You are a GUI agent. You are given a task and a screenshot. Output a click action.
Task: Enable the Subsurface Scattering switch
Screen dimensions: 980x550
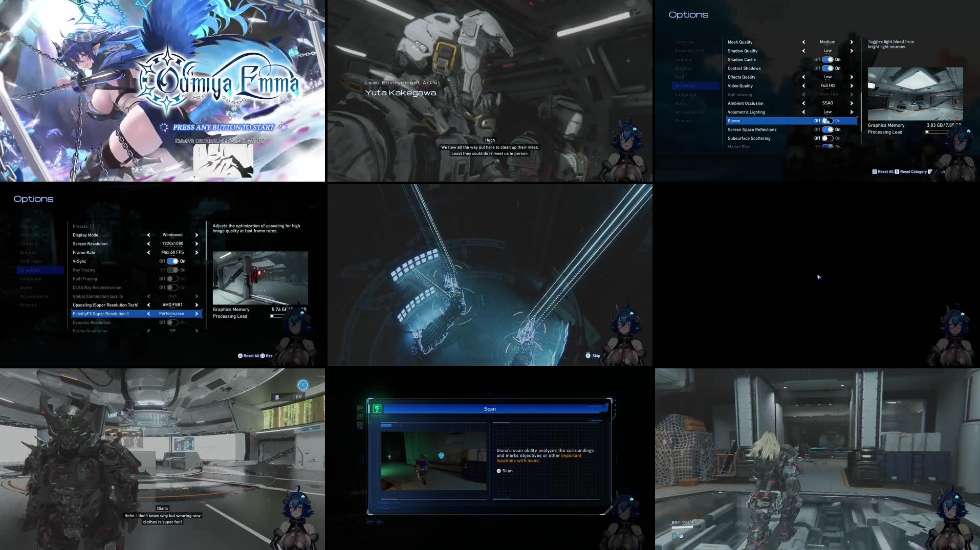tap(827, 138)
